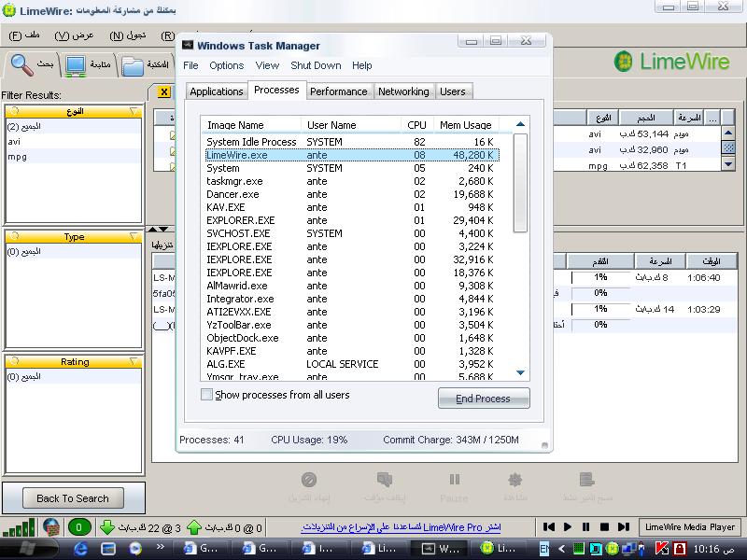Click the pane divider collapse arrows

tap(158, 230)
